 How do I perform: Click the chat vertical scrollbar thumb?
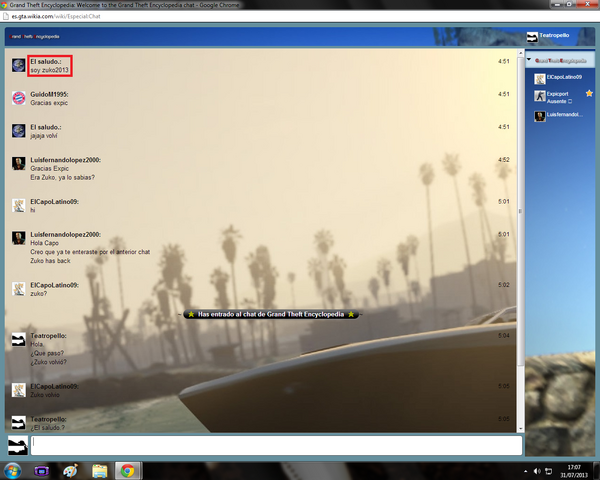[520, 211]
